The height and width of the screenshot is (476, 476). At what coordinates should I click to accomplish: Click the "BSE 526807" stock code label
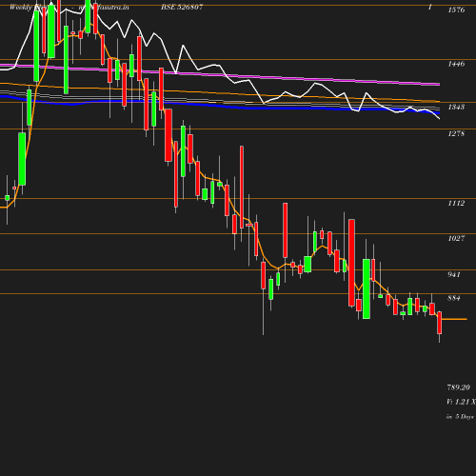pyautogui.click(x=182, y=7)
